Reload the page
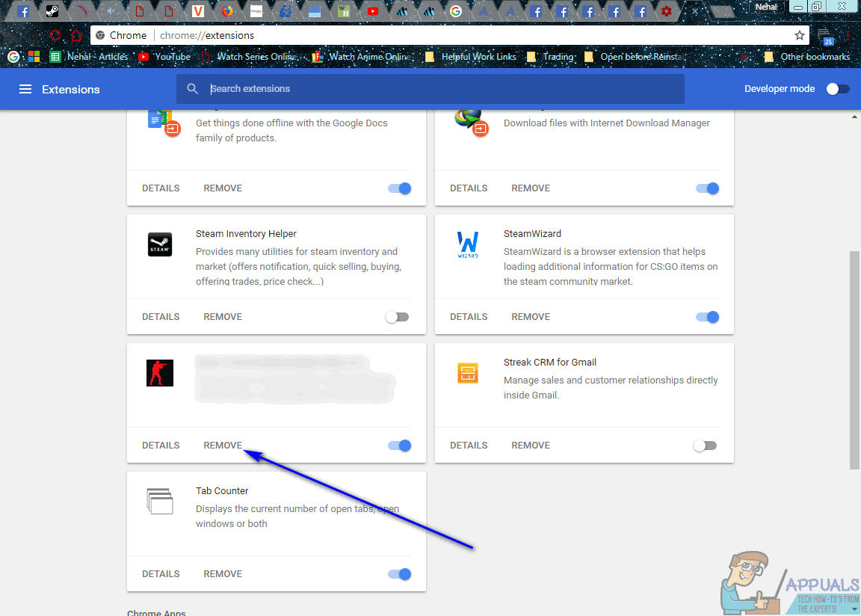The height and width of the screenshot is (616, 861). (55, 36)
